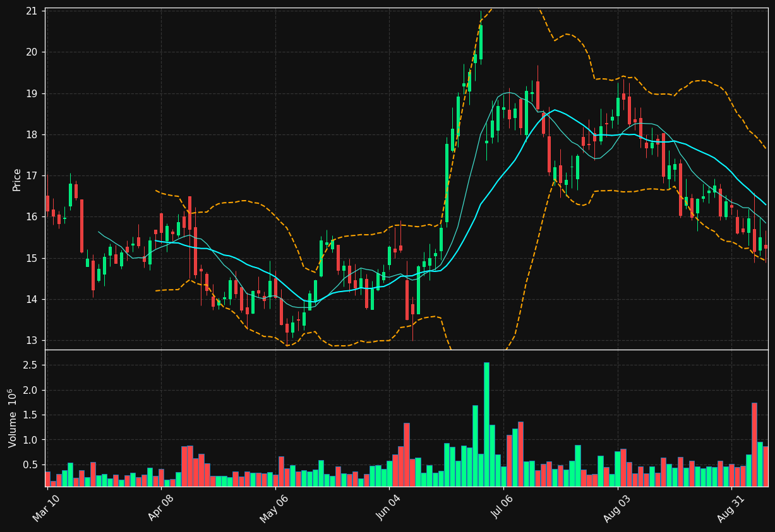Screen dimensions: 775x532
Task: Click the May 06 date label
Action: pyautogui.click(x=273, y=509)
